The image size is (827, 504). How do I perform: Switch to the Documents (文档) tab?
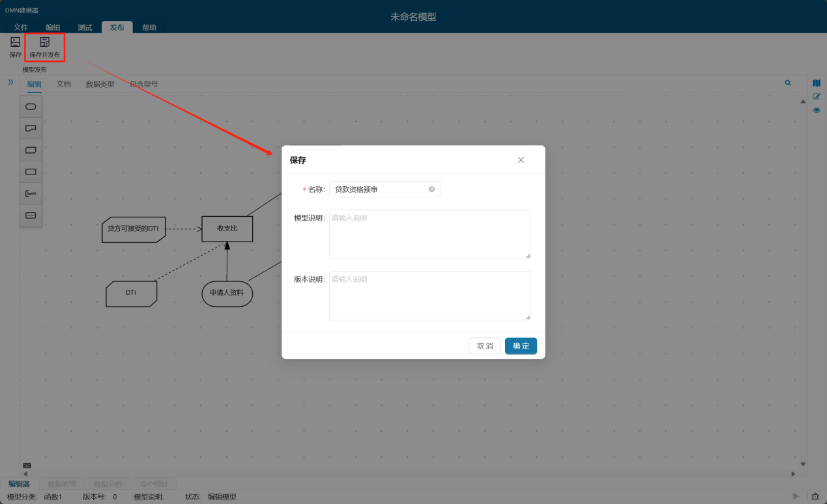64,84
